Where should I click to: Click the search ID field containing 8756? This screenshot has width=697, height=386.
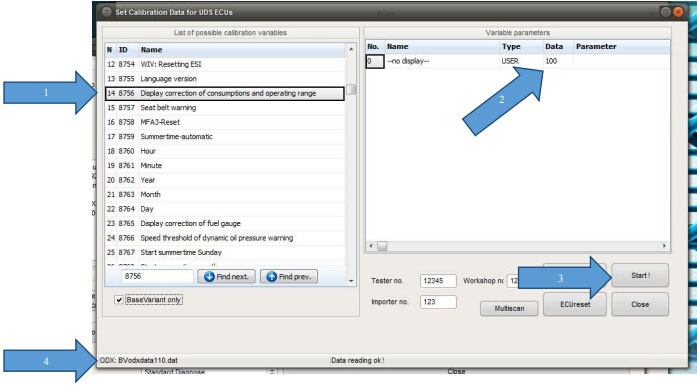pos(157,276)
